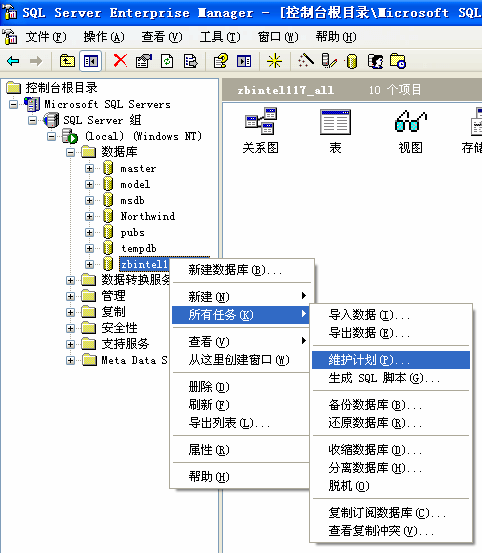
Task: Open the 关系图 diagram icon in the right pane
Action: [x=261, y=121]
